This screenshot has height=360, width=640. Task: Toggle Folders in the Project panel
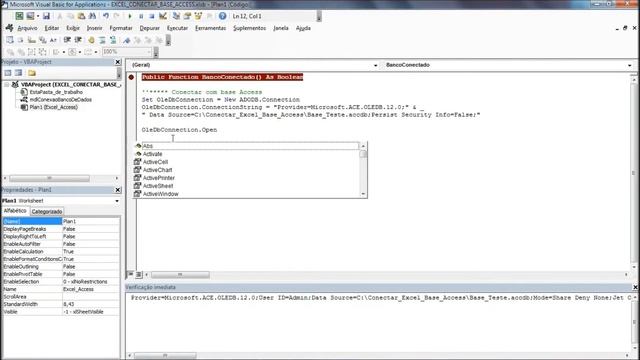[32, 73]
